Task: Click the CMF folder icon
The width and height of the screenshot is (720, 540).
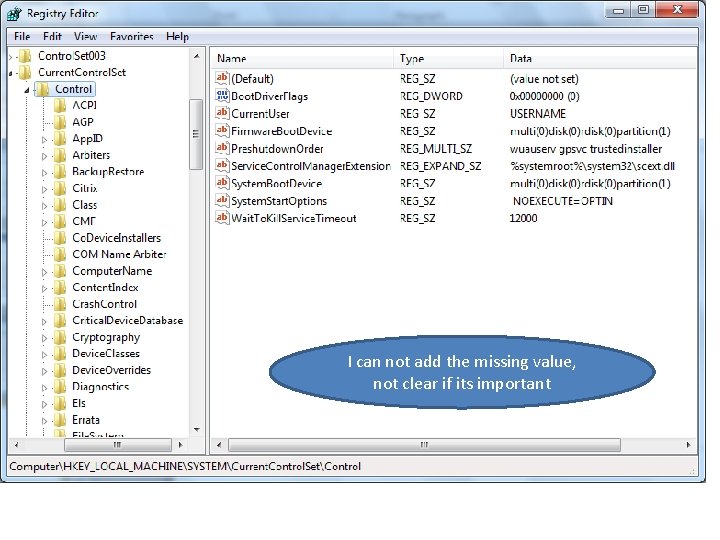Action: tap(60, 221)
